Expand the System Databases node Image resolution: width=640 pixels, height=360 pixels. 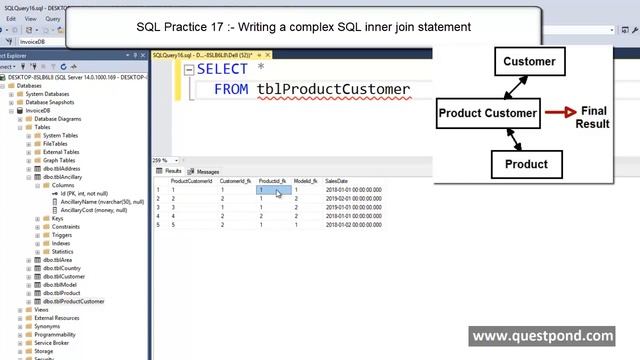pyautogui.click(x=11, y=94)
